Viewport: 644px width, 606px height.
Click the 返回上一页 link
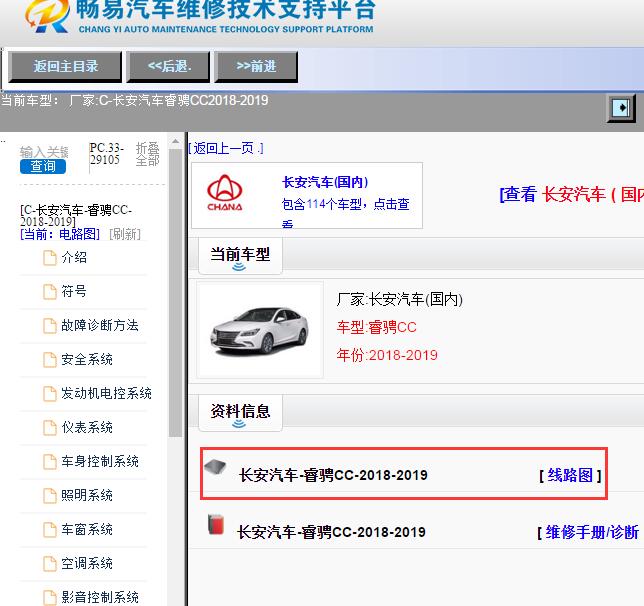pyautogui.click(x=226, y=148)
